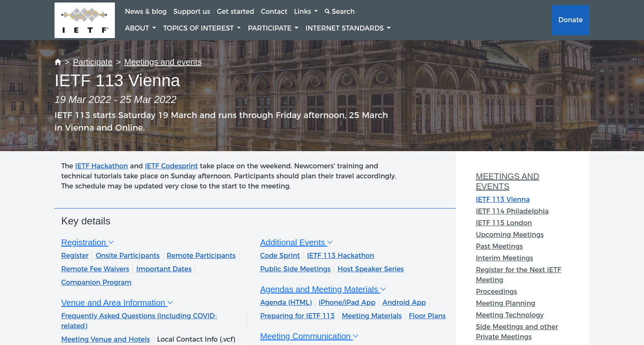
Task: Open Floor Plans link
Action: pos(427,316)
